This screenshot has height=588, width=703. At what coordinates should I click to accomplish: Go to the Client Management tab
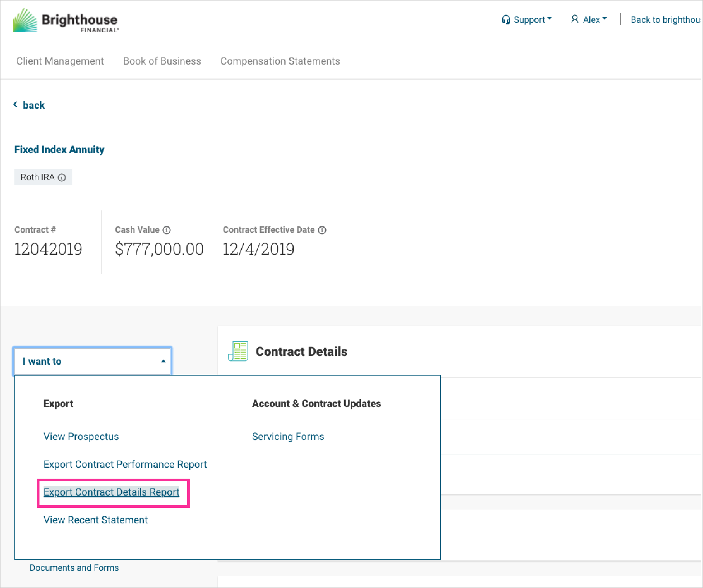60,61
